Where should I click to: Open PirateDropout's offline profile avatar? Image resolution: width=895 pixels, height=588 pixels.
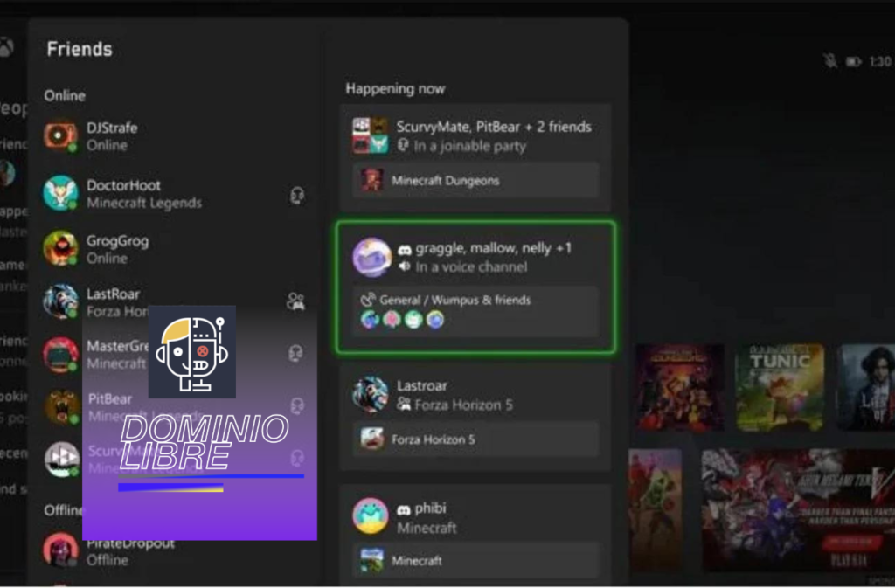pos(61,550)
